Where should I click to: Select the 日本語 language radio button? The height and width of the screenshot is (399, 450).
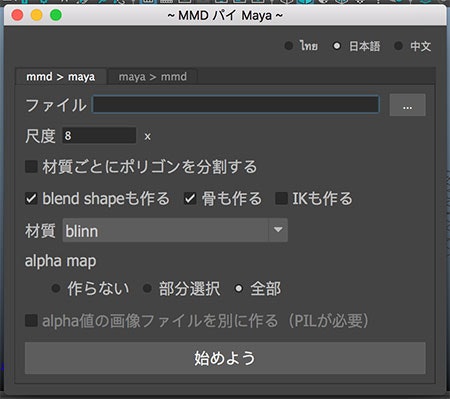tap(337, 46)
